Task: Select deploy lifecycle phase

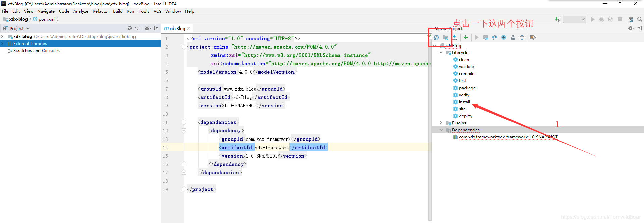Action: click(465, 116)
